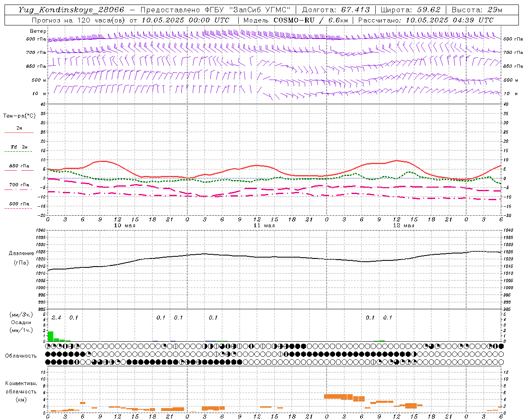Click the 'Долгота: 67.413' header field
Image resolution: width=525 pixels, height=420 pixels.
pos(336,10)
